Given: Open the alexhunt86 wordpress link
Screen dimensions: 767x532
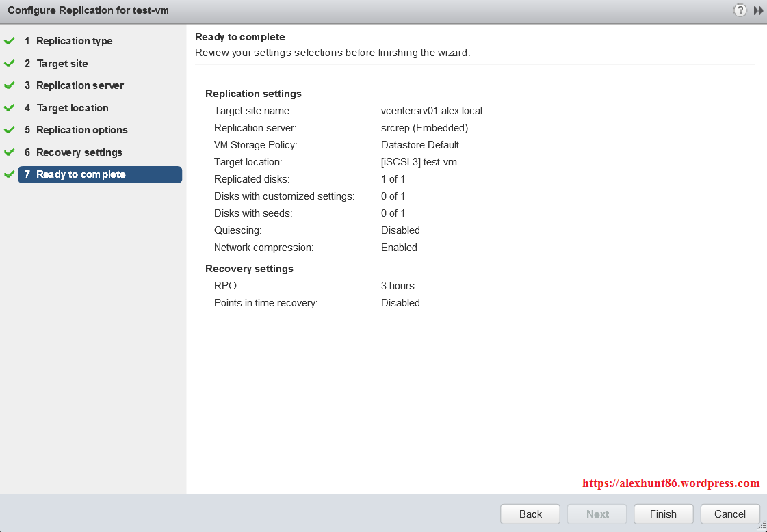Looking at the screenshot, I should [x=671, y=483].
